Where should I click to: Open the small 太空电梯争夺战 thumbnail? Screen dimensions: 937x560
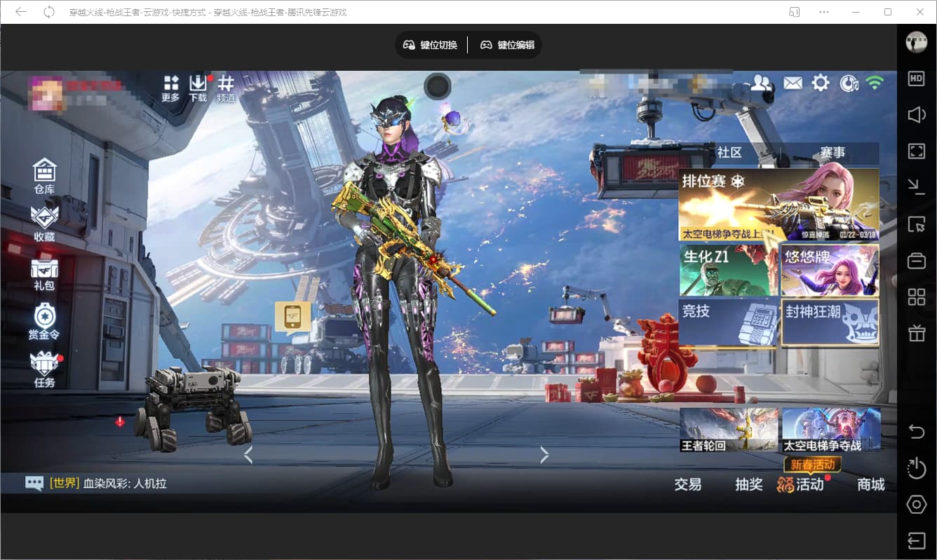pyautogui.click(x=831, y=430)
